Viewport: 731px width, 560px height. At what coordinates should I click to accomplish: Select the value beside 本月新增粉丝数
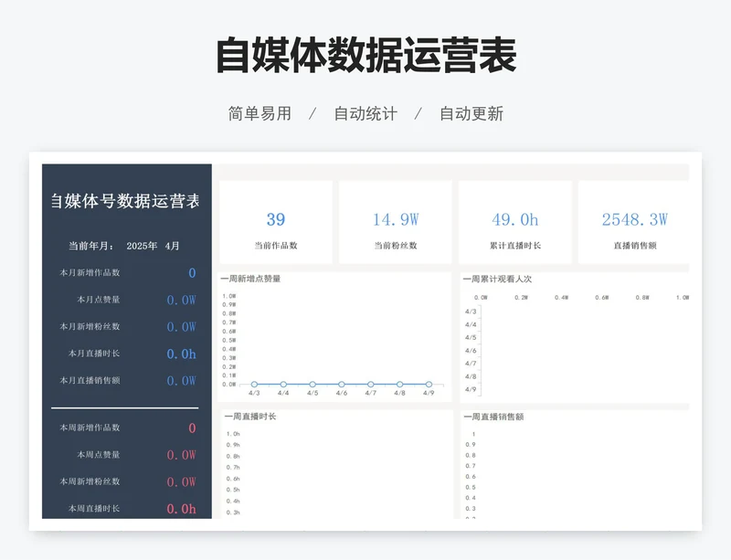tap(181, 327)
